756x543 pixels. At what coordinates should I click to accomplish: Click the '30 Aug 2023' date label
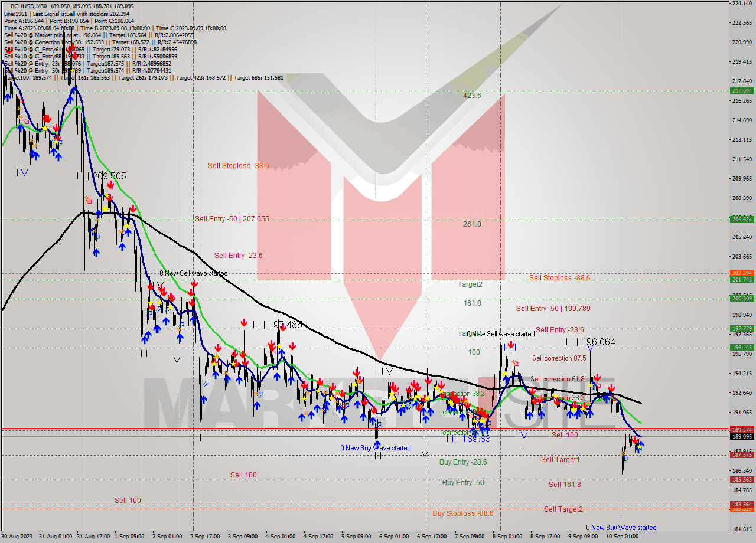18,537
